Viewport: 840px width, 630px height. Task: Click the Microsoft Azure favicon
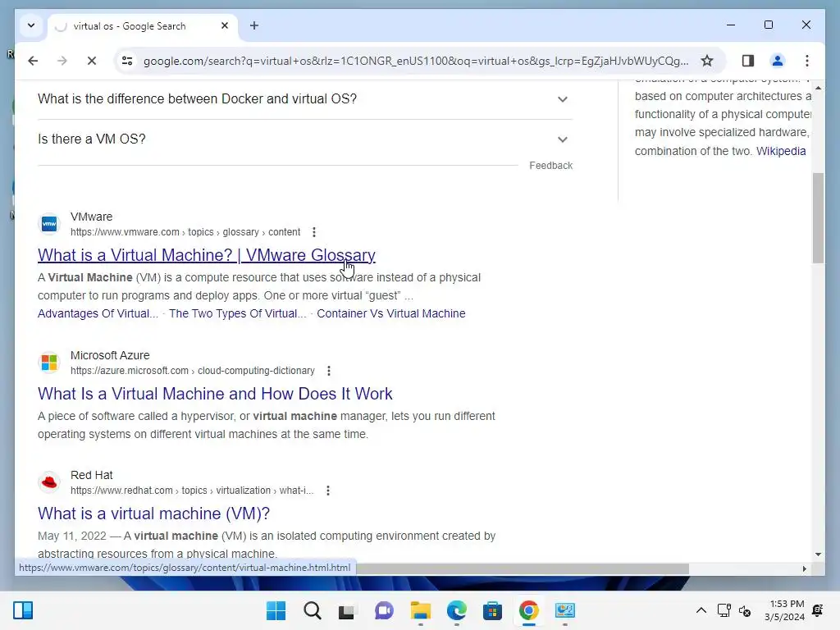click(49, 363)
